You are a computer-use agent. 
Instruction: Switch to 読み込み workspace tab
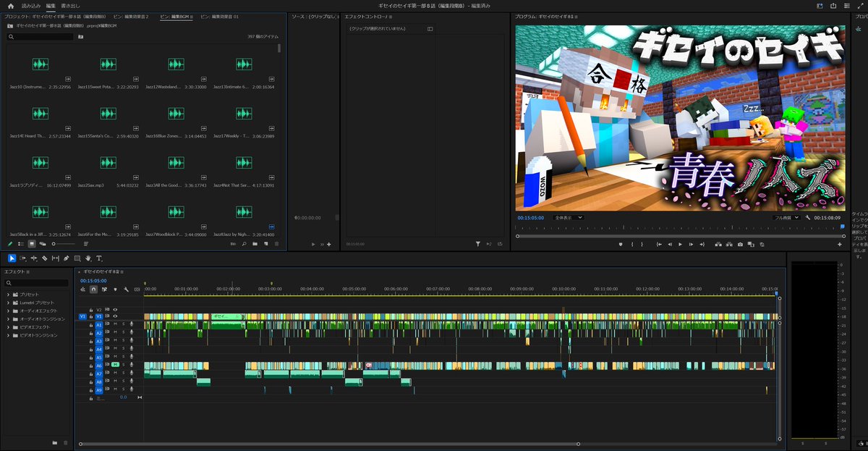31,5
